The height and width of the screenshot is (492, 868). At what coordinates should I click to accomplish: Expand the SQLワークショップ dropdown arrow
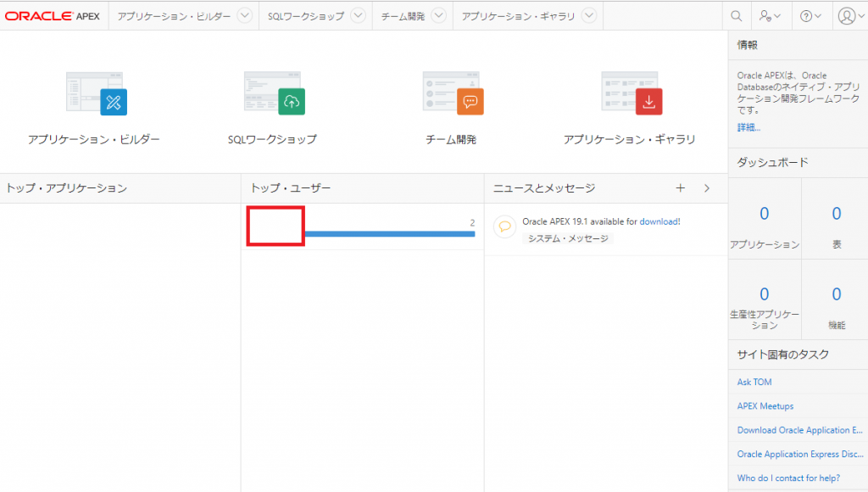[359, 15]
